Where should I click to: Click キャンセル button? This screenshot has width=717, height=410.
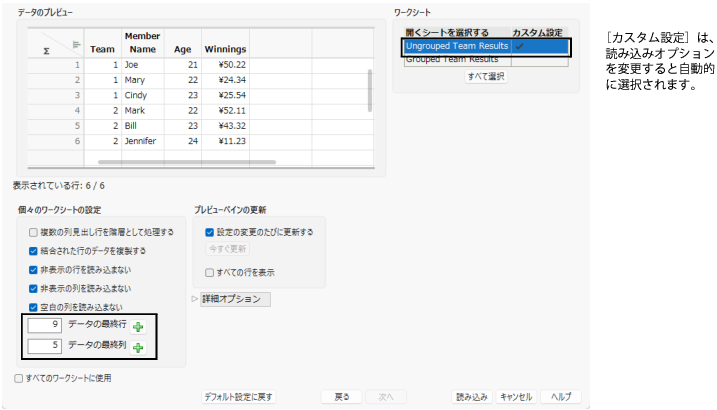coord(516,397)
